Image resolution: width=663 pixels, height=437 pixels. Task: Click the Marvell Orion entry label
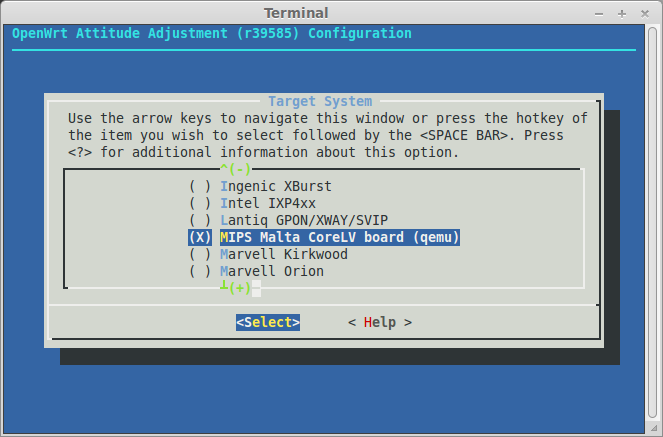[272, 271]
